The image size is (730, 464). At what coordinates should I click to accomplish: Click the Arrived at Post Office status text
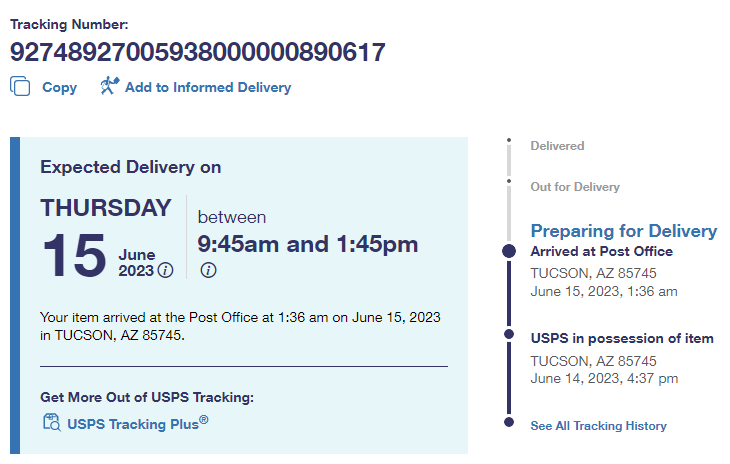coord(601,251)
